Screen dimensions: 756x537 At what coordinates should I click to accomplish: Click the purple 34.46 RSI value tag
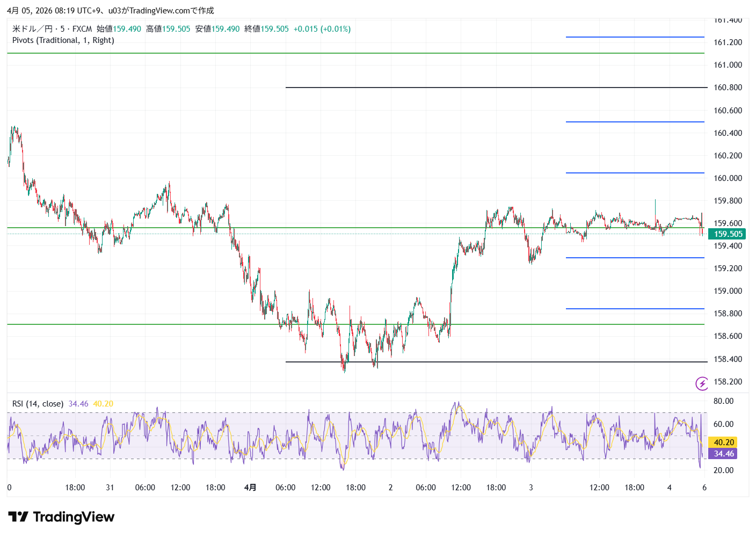723,454
